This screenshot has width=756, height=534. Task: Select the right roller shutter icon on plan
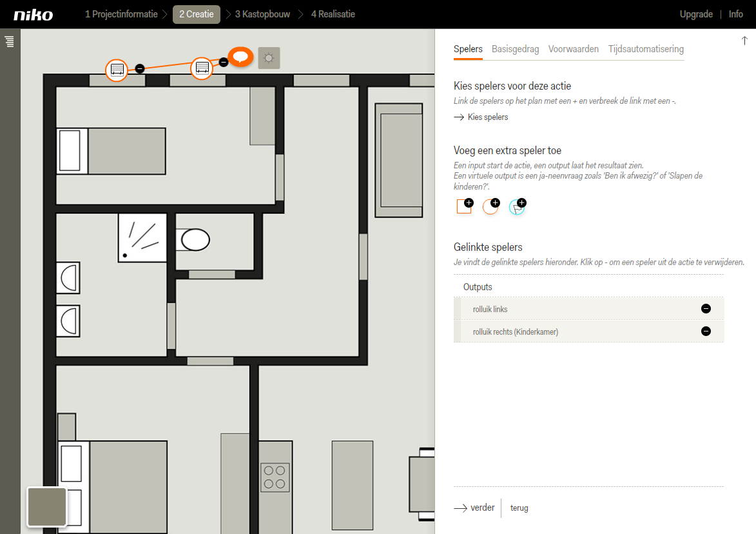pyautogui.click(x=202, y=68)
